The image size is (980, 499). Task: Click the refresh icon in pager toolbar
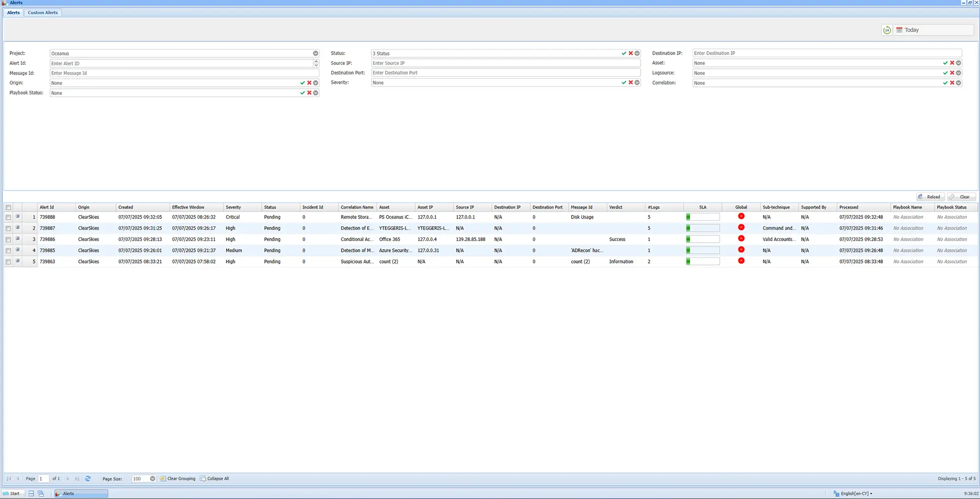[x=88, y=479]
